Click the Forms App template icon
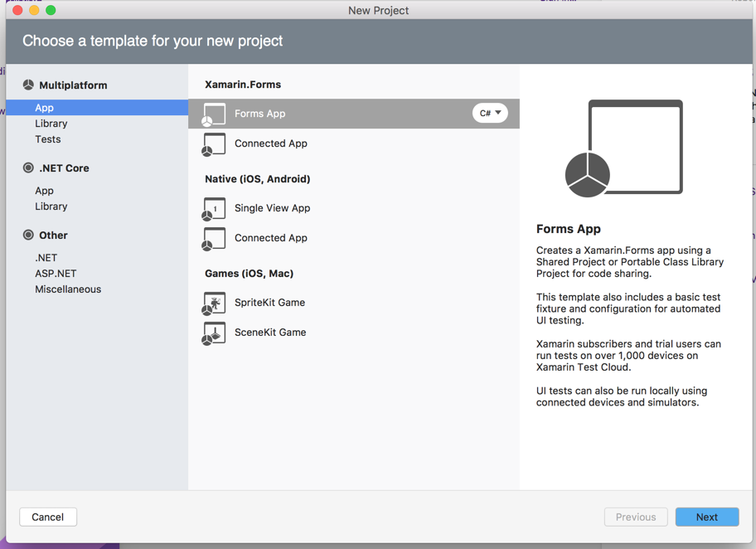Screen dimensions: 756x549 point(214,114)
